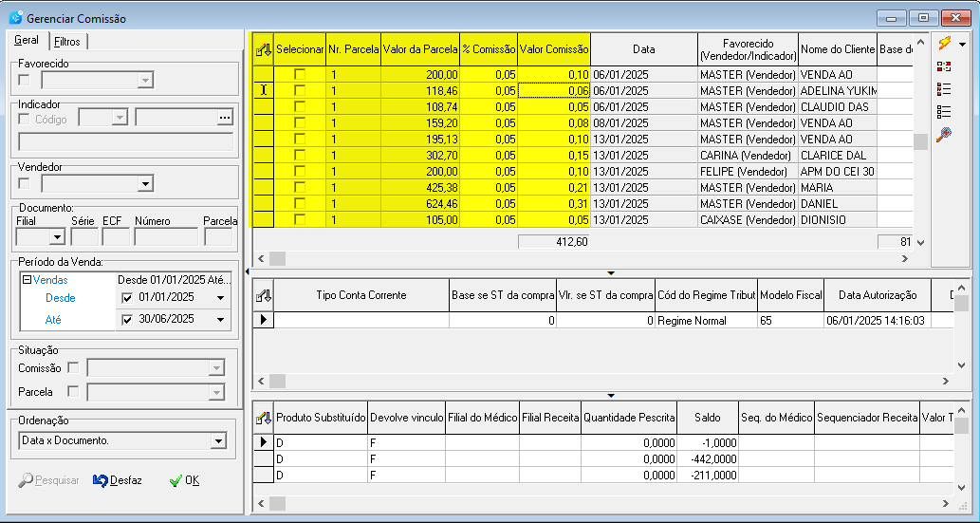Click the Saldo cell showing -442,0000

[x=708, y=459]
